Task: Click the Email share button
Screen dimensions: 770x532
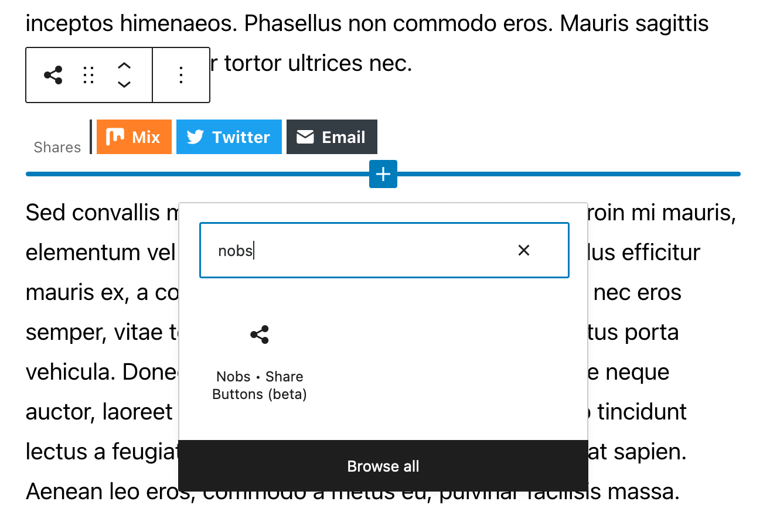Action: (x=332, y=137)
